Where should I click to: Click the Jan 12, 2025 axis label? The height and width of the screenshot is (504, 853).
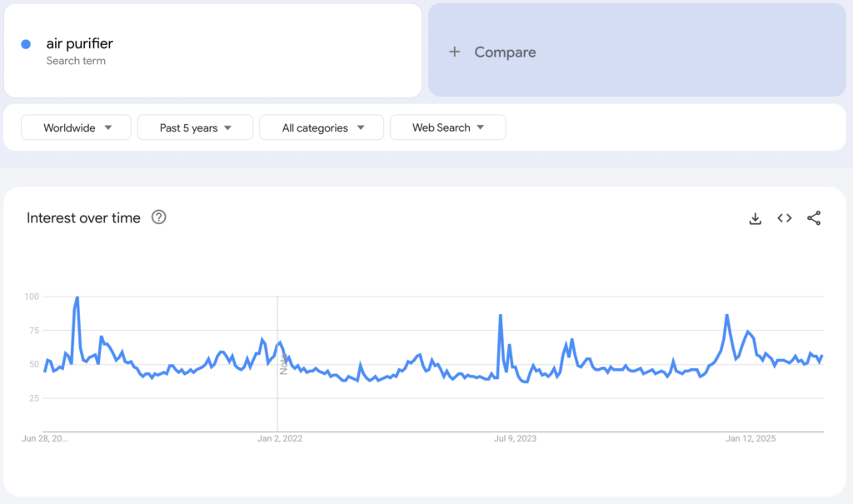(x=751, y=437)
